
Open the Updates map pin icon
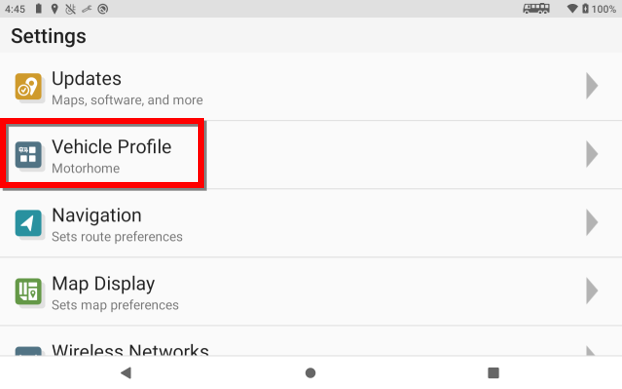click(x=28, y=86)
